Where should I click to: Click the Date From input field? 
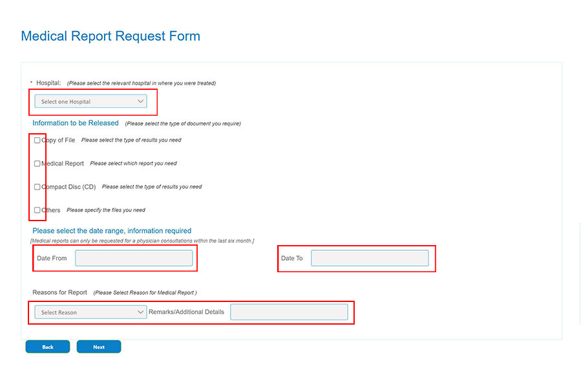pos(134,257)
